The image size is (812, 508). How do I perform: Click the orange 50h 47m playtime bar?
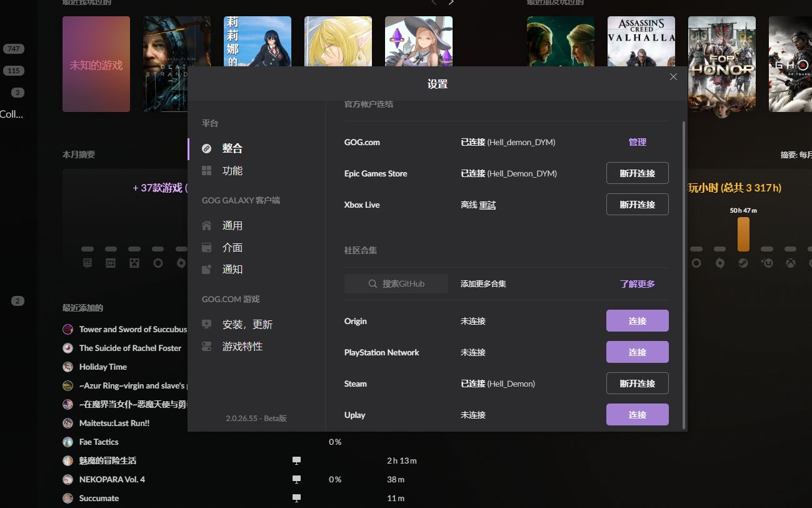click(x=743, y=234)
